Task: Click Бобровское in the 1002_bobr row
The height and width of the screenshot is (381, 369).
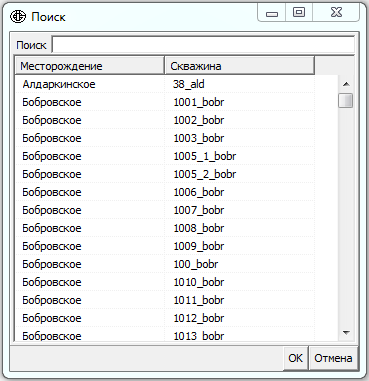Action: pos(52,120)
